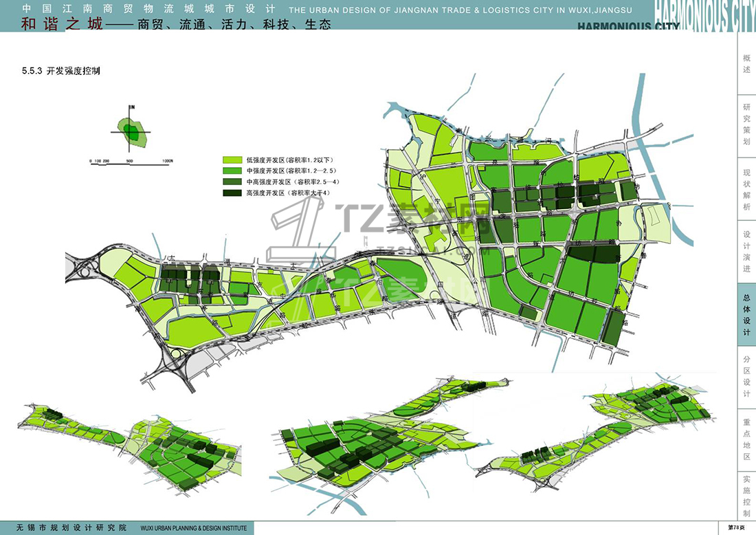The image size is (756, 535).
Task: Select the highlighted 总体设计 tab
Action: click(x=746, y=314)
